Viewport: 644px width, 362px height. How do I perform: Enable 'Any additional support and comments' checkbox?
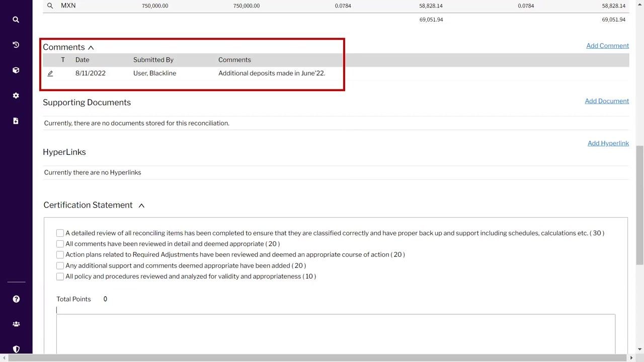click(x=60, y=265)
